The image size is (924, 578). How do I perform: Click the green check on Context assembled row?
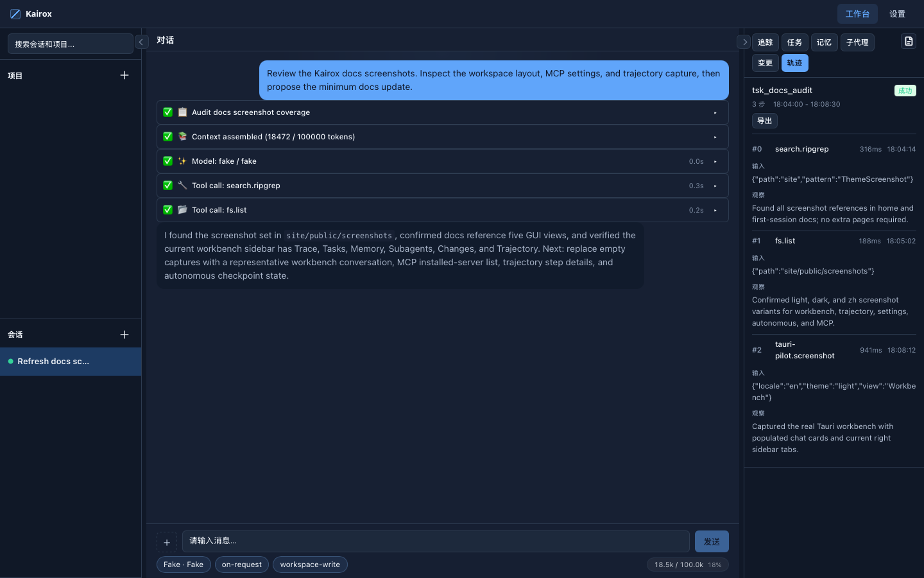[x=168, y=137]
